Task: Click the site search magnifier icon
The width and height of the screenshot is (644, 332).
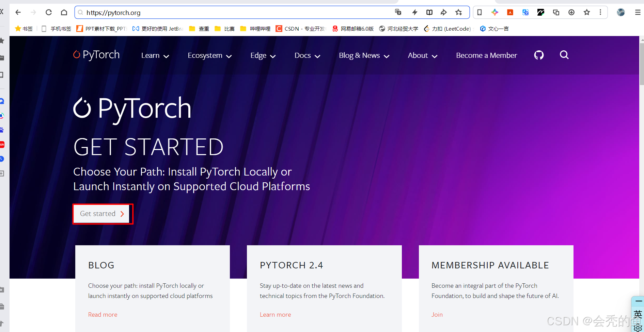Action: [564, 55]
